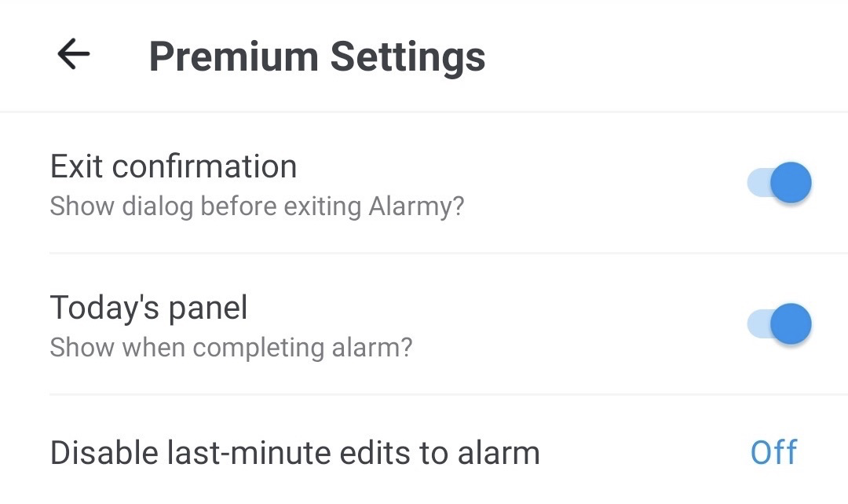Go back using the arrow icon
This screenshot has width=848, height=504.
pyautogui.click(x=73, y=55)
